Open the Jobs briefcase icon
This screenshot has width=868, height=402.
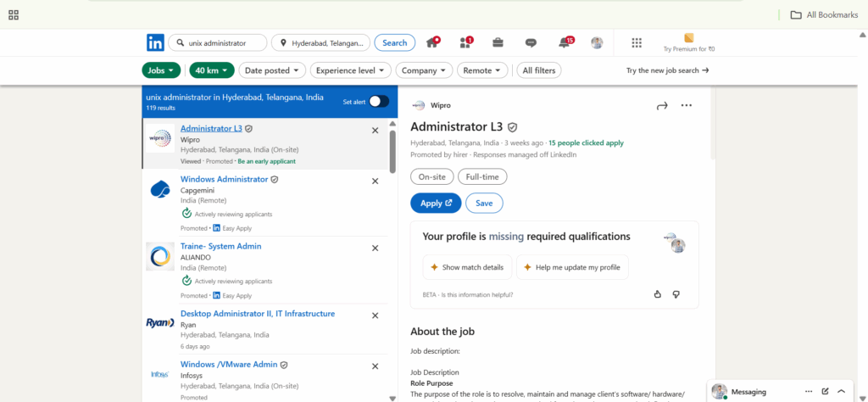(498, 42)
